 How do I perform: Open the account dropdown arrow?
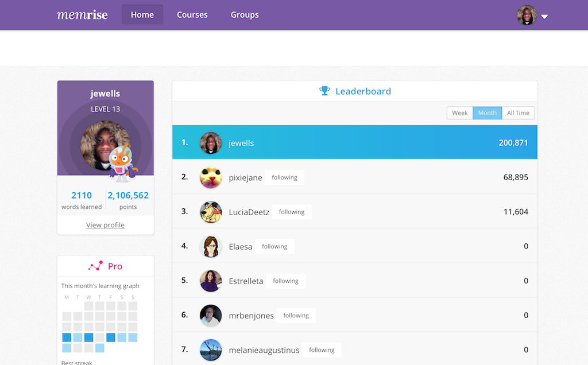point(544,16)
